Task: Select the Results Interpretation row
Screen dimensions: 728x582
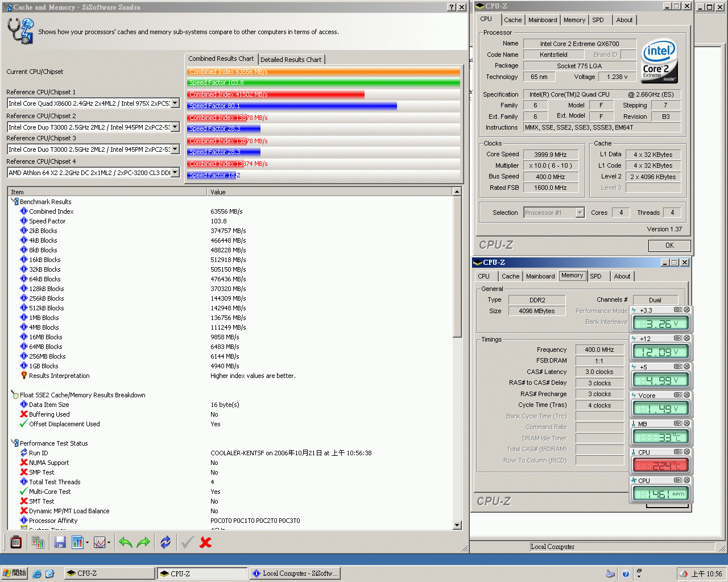Action: pyautogui.click(x=230, y=376)
